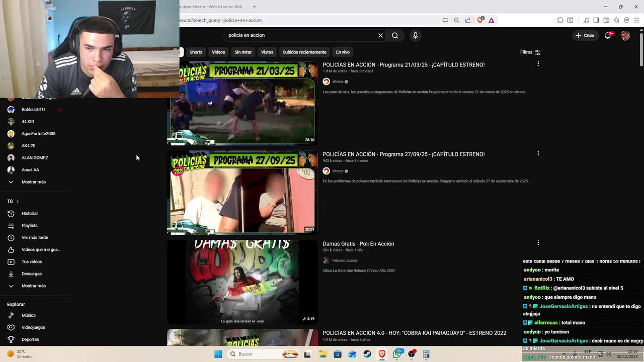644x362 pixels.
Task: Open the Tú section chevron
Action: [x=17, y=201]
